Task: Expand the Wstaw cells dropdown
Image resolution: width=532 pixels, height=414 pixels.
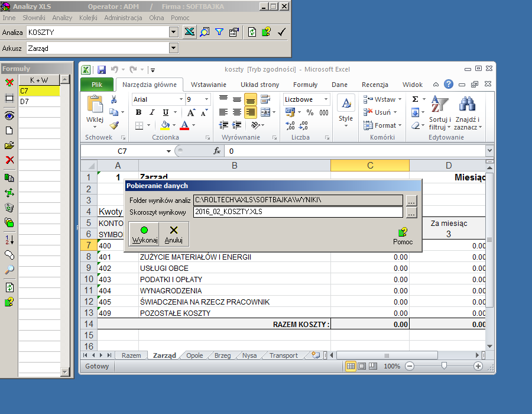Action: pyautogui.click(x=400, y=99)
